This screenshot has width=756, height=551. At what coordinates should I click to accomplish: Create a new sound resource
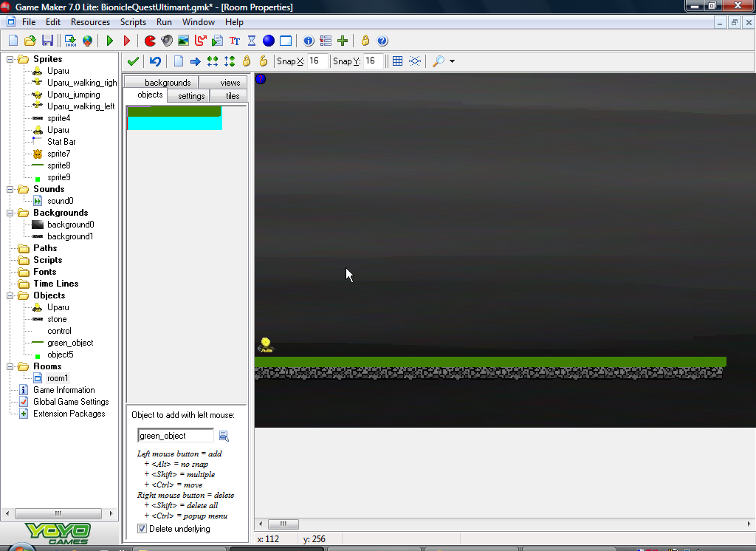click(x=168, y=41)
